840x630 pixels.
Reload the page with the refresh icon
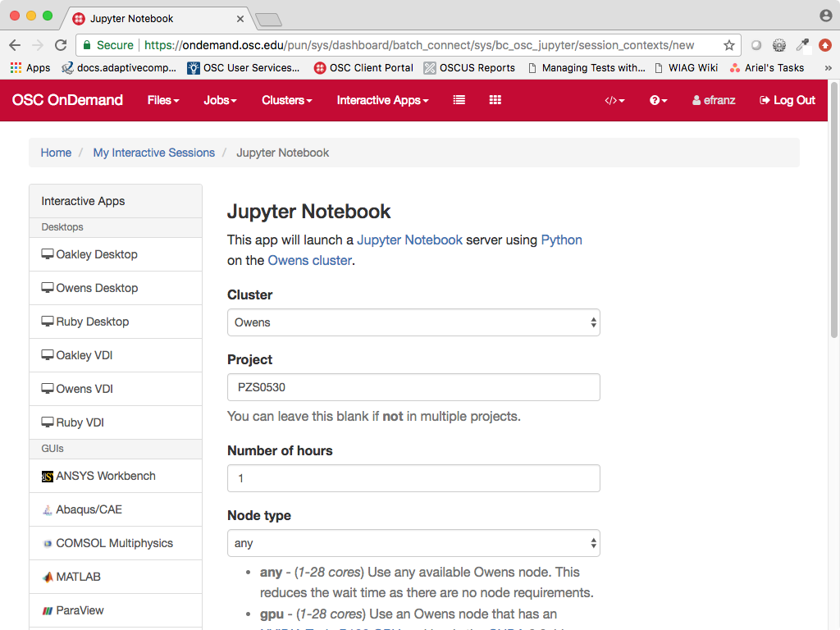[61, 45]
